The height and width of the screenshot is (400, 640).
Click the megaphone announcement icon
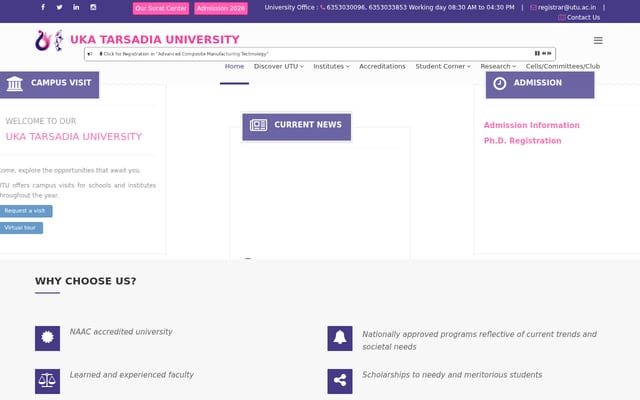pos(90,54)
